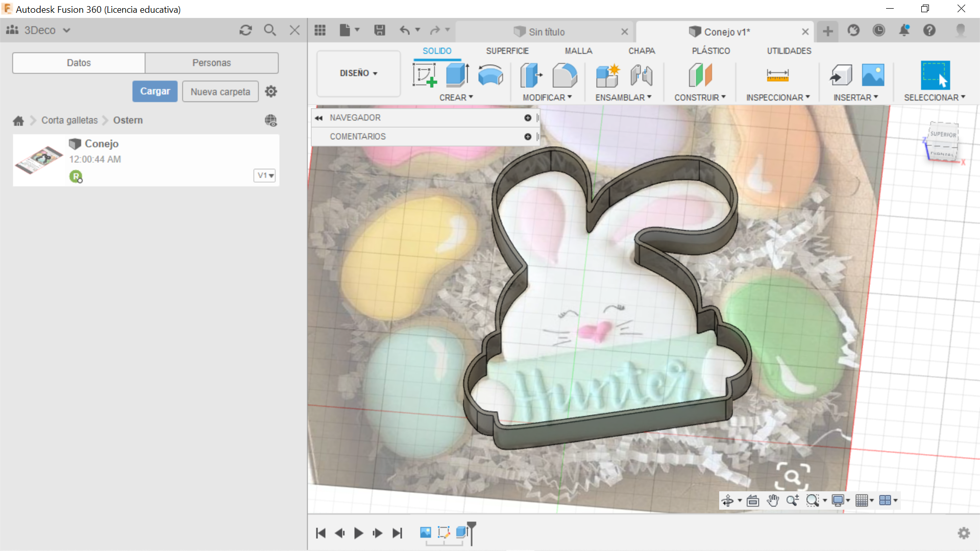Screen dimensions: 980x551
Task: Expand the ENSAMBLAR menu
Action: coord(623,97)
